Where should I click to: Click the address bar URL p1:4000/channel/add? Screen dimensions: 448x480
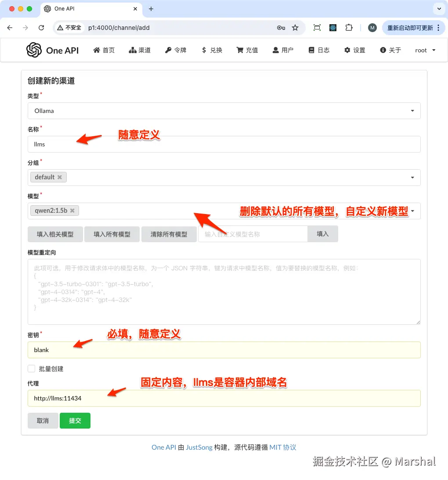pyautogui.click(x=119, y=28)
